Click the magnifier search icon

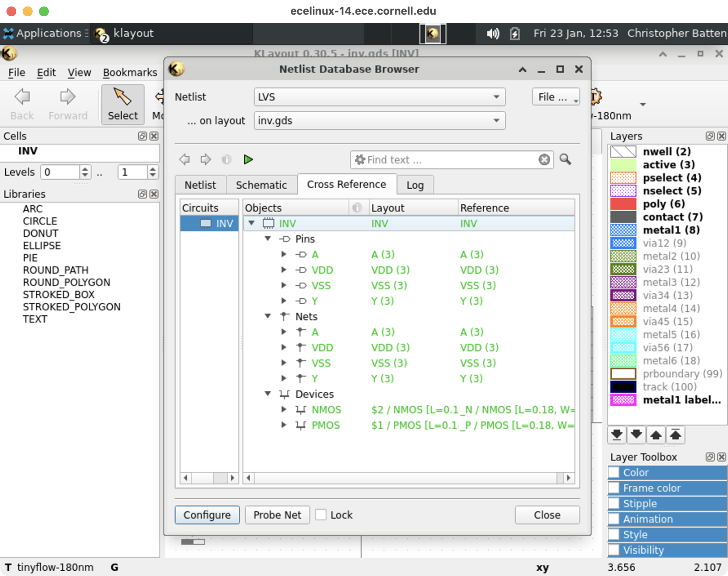(565, 159)
